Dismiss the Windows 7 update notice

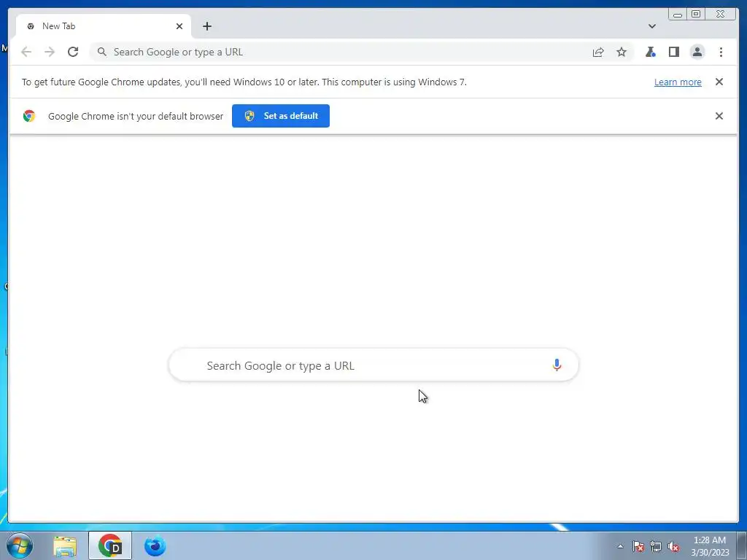719,82
